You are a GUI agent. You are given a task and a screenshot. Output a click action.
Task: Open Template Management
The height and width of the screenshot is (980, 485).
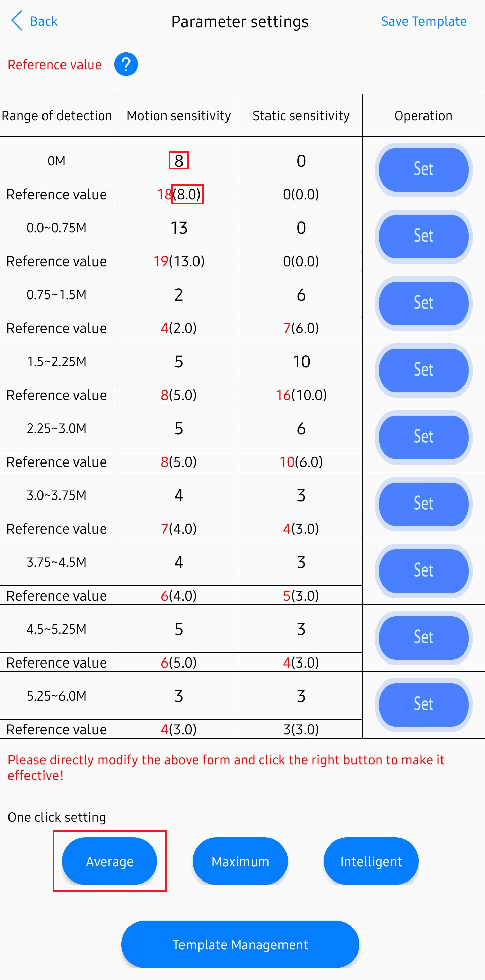pos(240,945)
